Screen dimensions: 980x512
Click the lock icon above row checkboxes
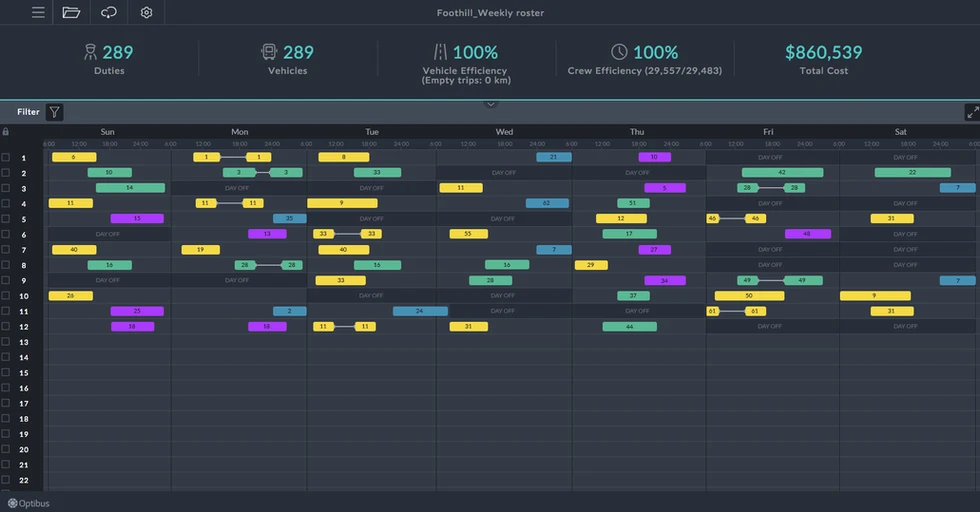click(x=6, y=132)
